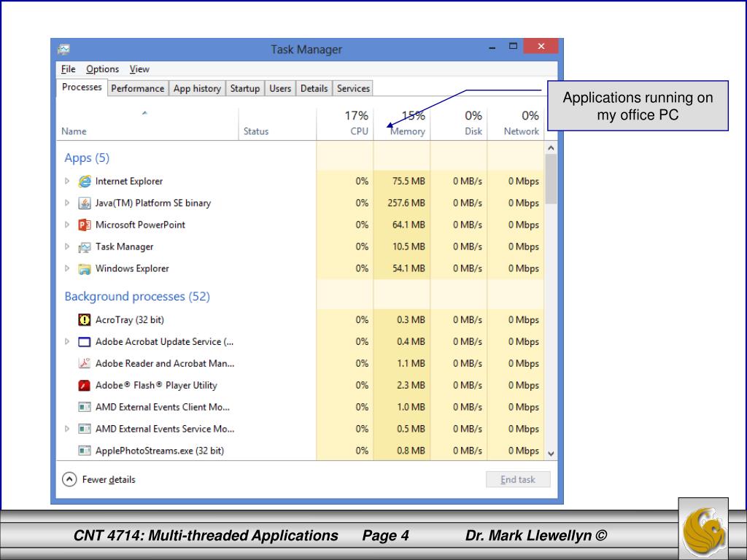This screenshot has height=560, width=747.
Task: Switch to the App history tab
Action: tap(197, 88)
